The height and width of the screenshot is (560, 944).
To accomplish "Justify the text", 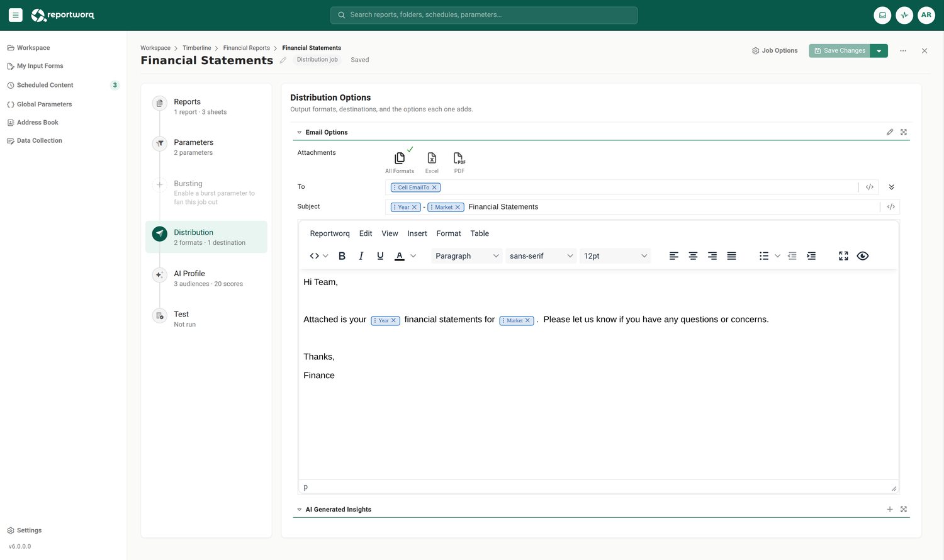I will click(x=731, y=256).
